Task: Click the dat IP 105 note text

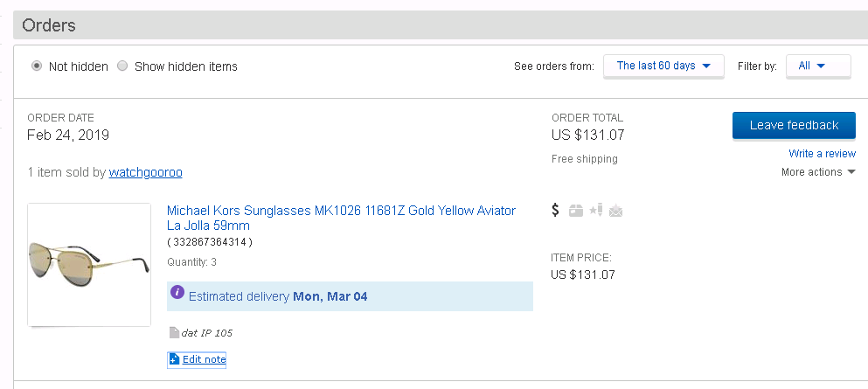Action: [206, 332]
